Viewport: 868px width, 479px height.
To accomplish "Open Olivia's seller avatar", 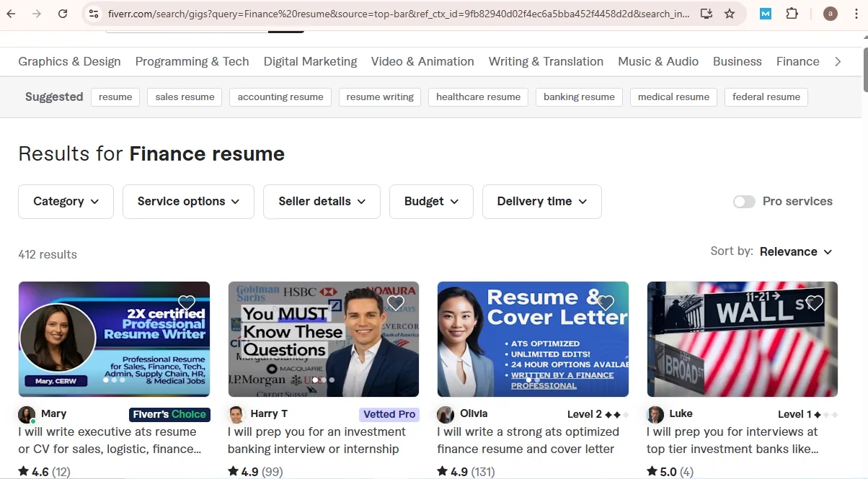I will click(446, 415).
